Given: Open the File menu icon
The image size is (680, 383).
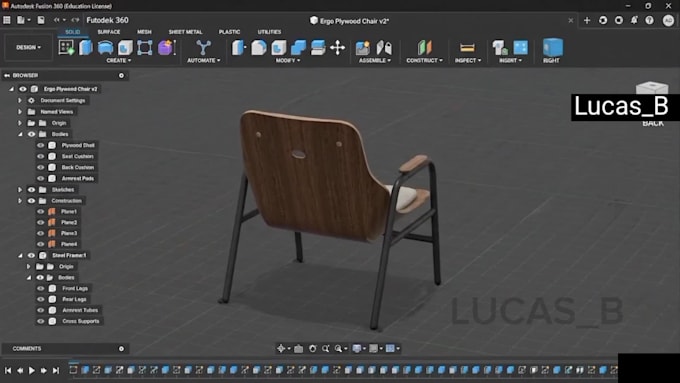Looking at the screenshot, I should (21, 20).
